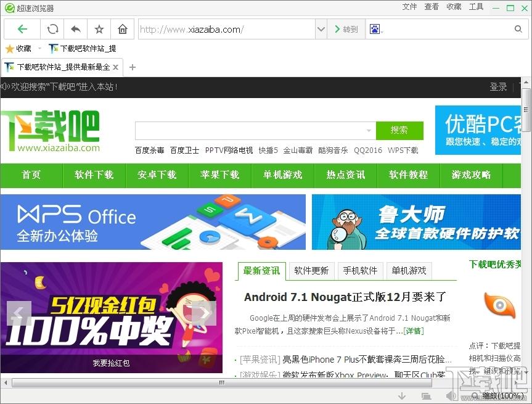Open the 快播5 link
This screenshot has width=532, height=404.
(268, 150)
